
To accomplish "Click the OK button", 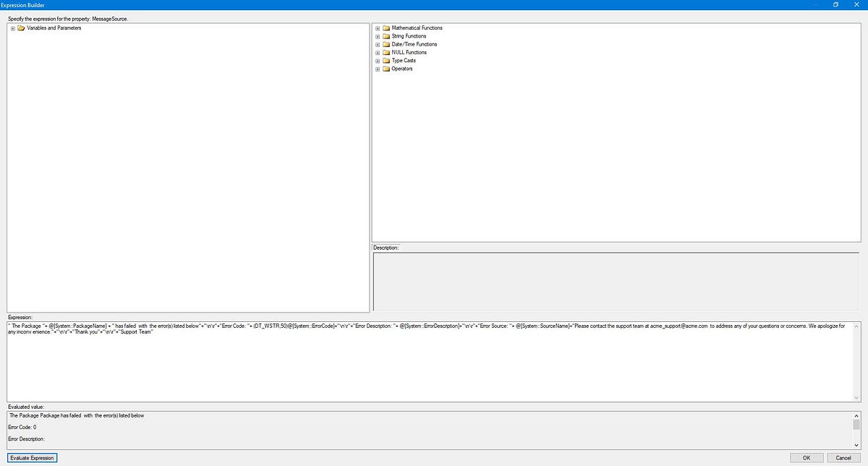I will (x=806, y=457).
